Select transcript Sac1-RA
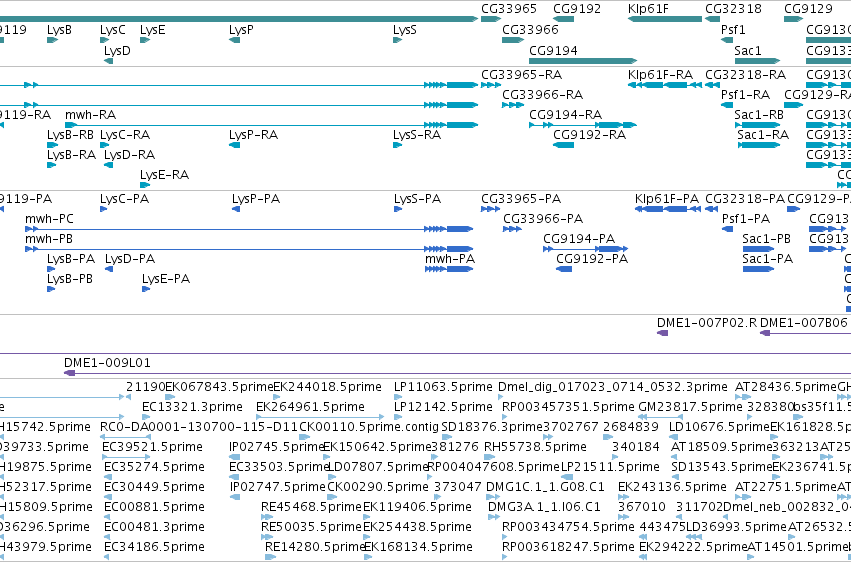The image size is (851, 562). [x=759, y=145]
